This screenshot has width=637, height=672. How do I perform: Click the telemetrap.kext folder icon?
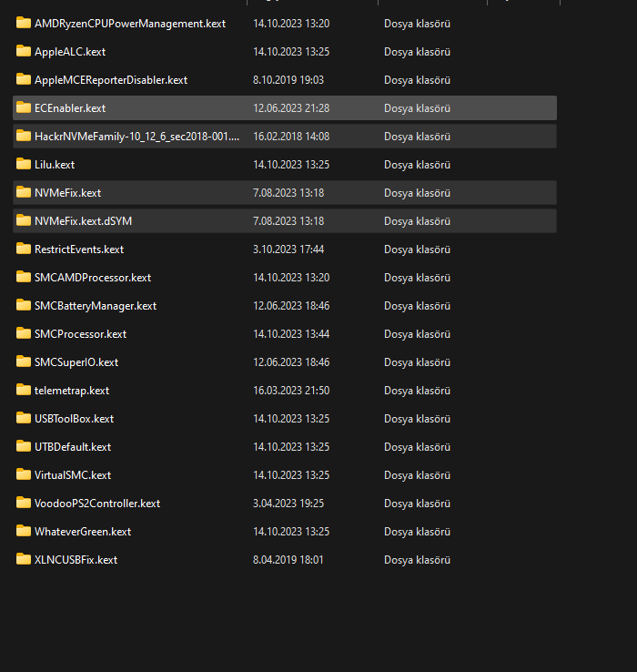(x=24, y=390)
